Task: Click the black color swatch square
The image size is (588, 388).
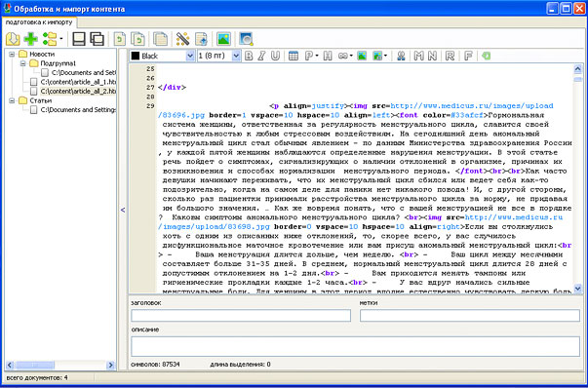Action: (135, 56)
